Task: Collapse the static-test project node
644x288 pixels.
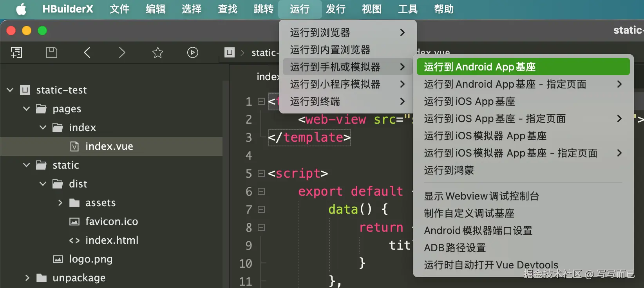Action: click(10, 90)
